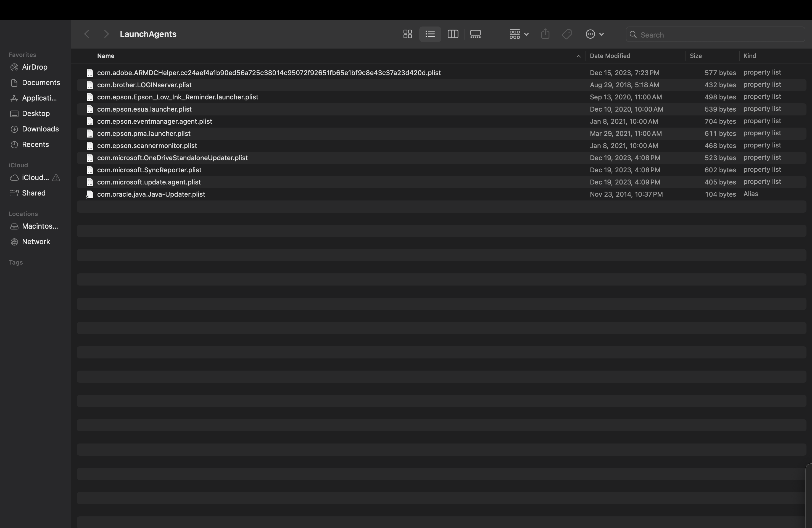Click the grid view icon

pos(407,34)
